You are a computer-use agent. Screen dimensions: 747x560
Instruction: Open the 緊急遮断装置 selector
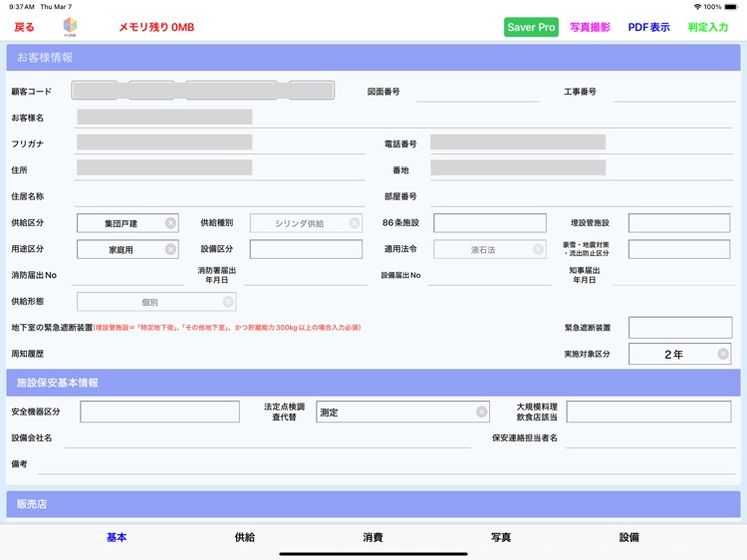(680, 328)
